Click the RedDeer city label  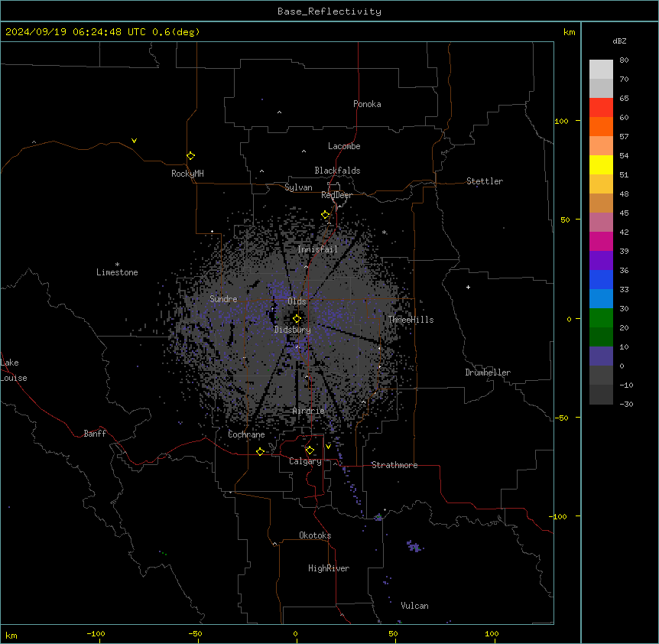point(336,195)
